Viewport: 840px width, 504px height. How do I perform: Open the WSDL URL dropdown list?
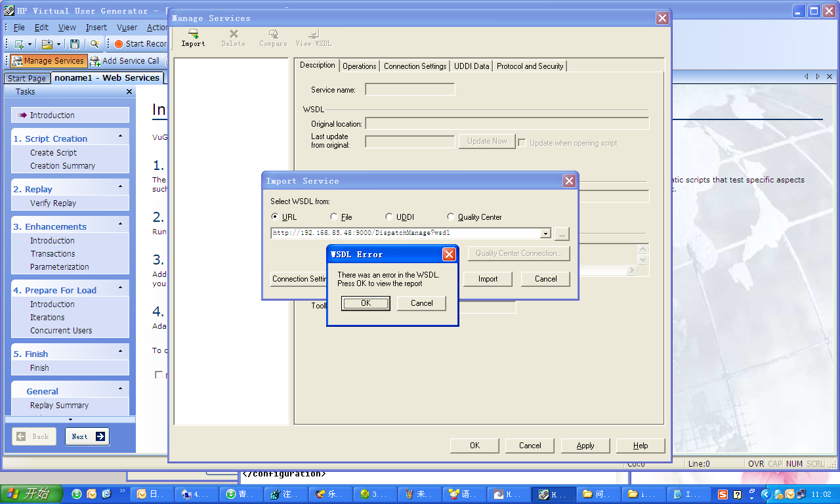tap(545, 234)
